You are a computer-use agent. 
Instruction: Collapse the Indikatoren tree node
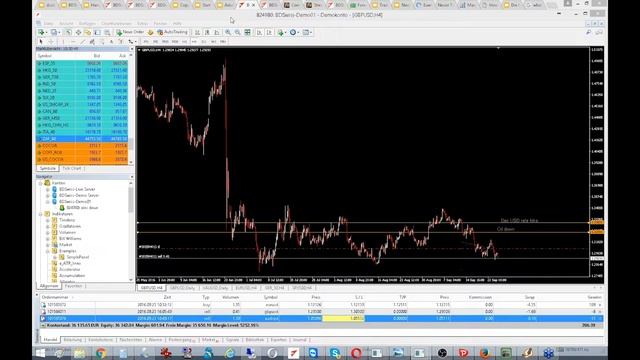41,214
